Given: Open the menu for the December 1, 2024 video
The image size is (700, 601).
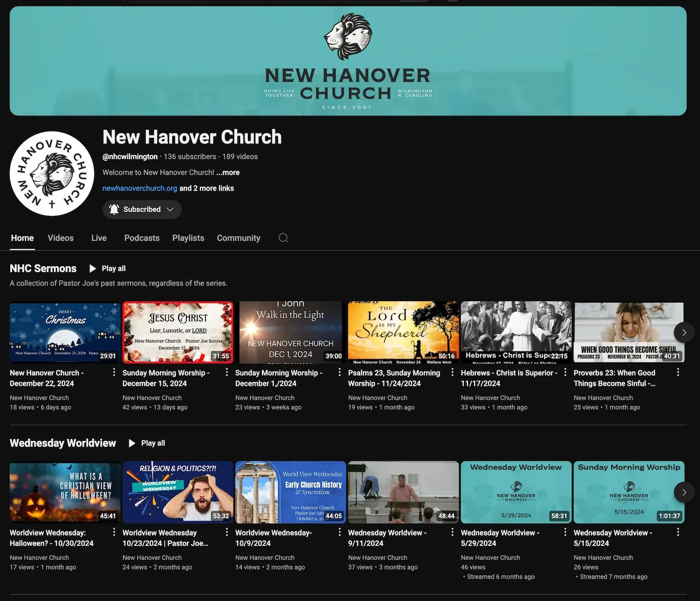Looking at the screenshot, I should 339,372.
